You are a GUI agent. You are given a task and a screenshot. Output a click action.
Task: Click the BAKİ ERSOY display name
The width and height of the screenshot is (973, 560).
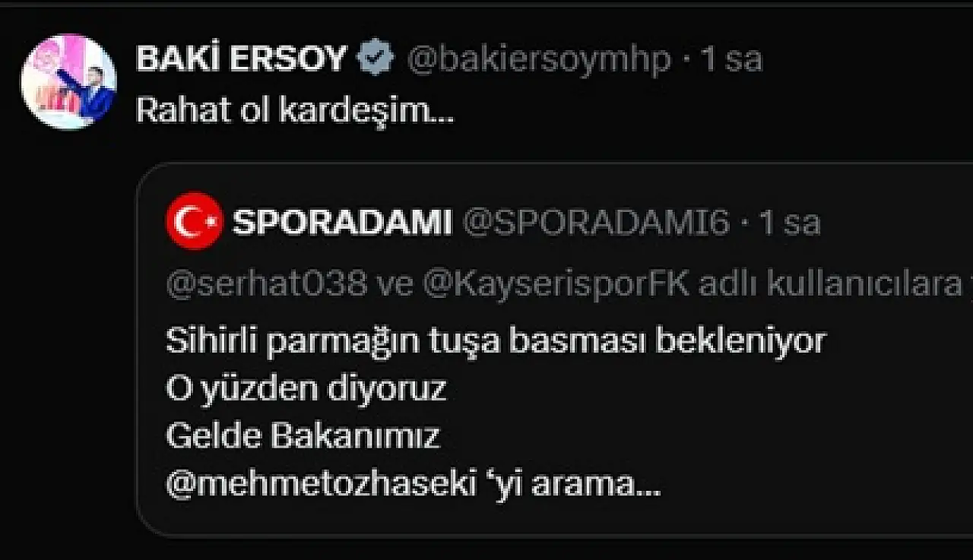(242, 59)
